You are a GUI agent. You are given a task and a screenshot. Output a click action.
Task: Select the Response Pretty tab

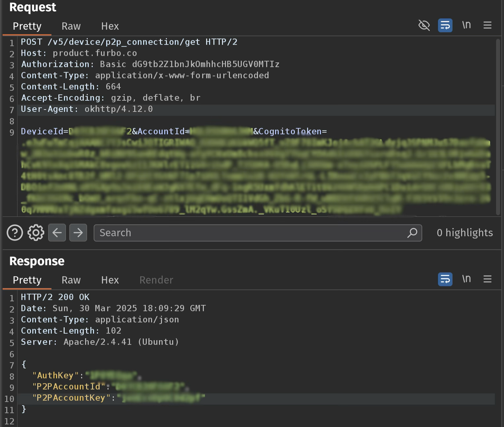(x=27, y=280)
